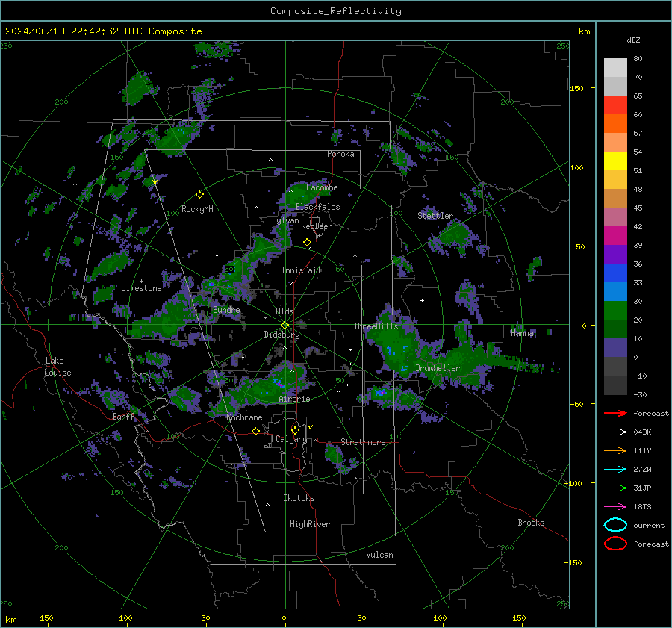
Task: Click the HighRiver city label
Action: point(310,524)
